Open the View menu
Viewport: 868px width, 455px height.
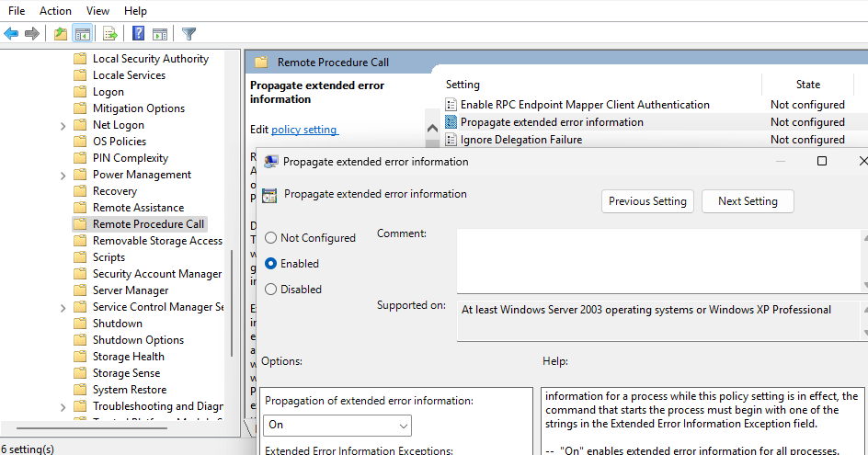coord(97,10)
